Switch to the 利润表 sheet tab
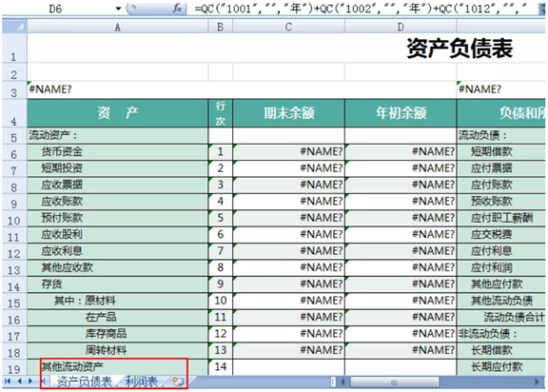This screenshot has height=392, width=548. tap(141, 382)
